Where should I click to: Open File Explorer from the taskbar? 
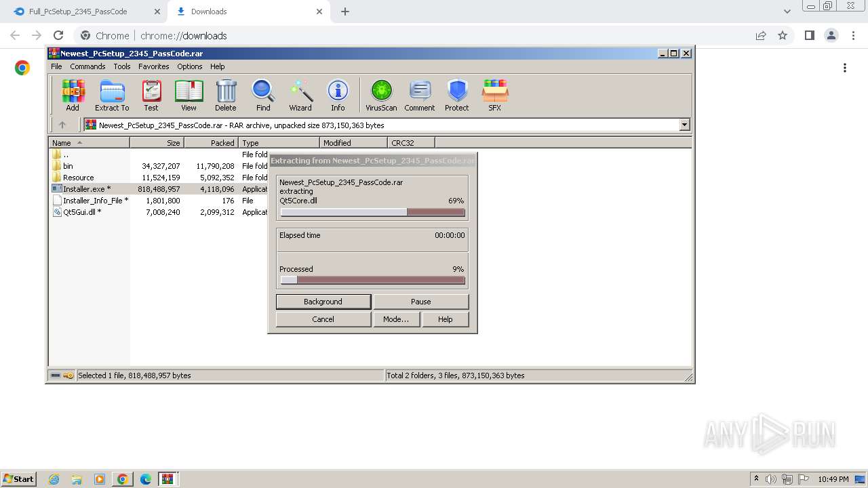click(77, 479)
